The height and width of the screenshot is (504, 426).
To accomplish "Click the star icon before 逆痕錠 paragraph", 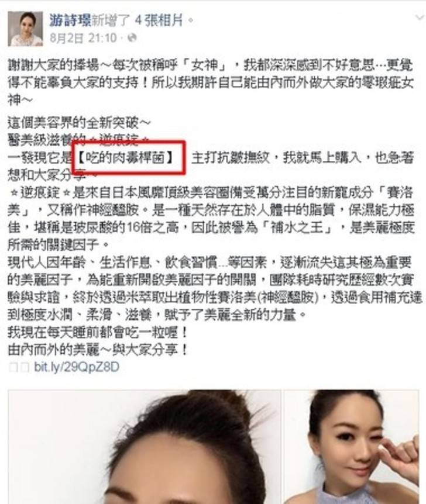I will coord(14,193).
